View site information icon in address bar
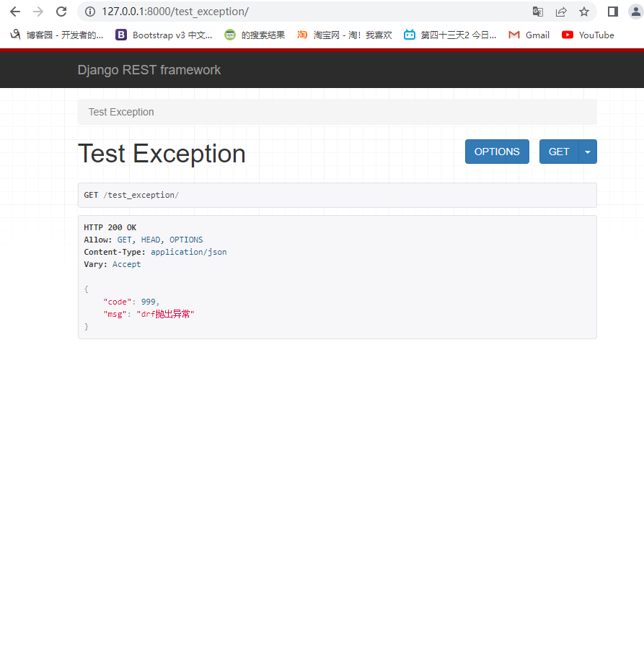The image size is (644, 656). tap(90, 12)
